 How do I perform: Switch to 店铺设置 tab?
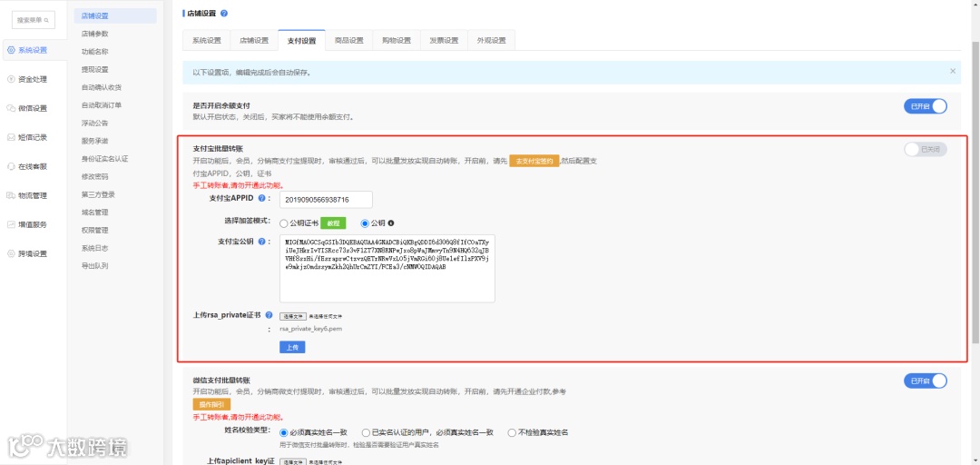[254, 40]
